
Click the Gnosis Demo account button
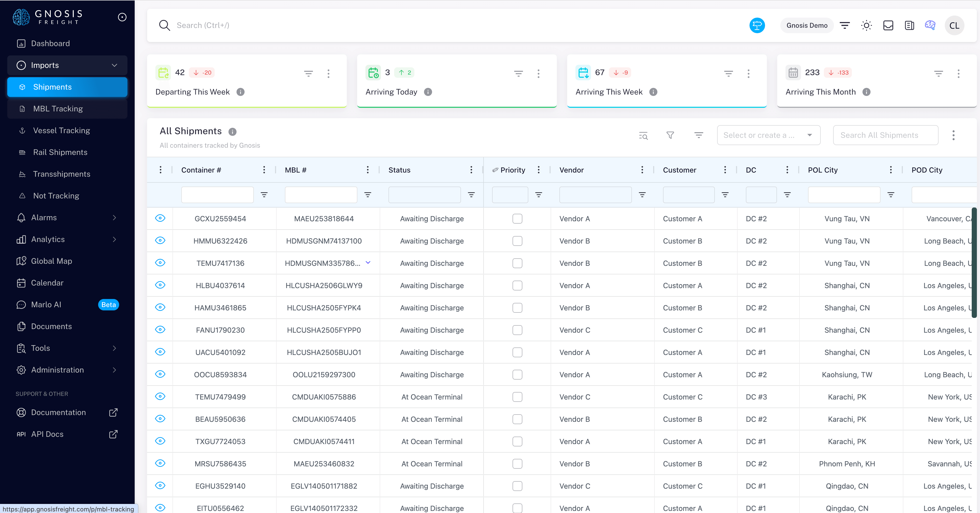point(806,25)
